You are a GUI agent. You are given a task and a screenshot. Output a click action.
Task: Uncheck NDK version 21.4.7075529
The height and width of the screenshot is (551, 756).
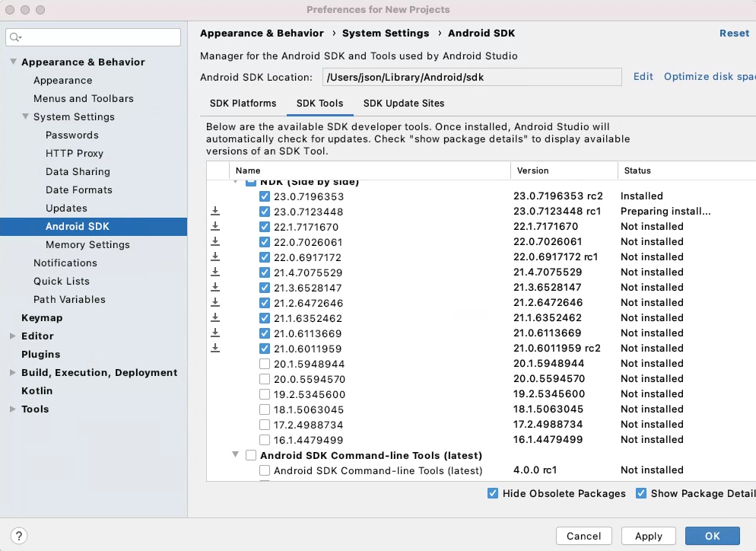[264, 272]
